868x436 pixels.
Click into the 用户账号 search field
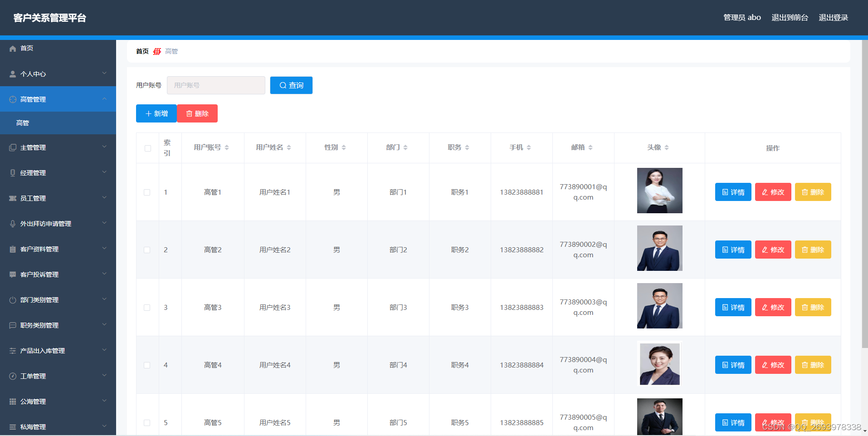[216, 85]
